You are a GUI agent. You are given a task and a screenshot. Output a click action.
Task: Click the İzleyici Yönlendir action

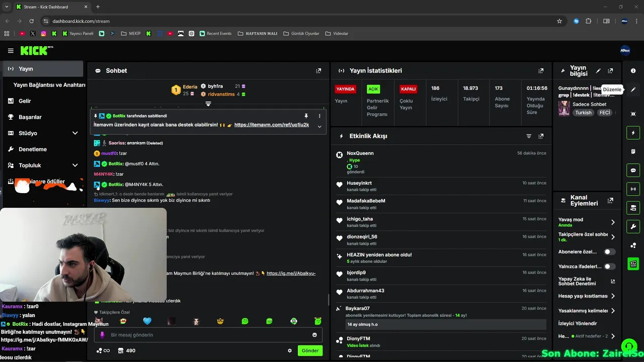pos(578,323)
